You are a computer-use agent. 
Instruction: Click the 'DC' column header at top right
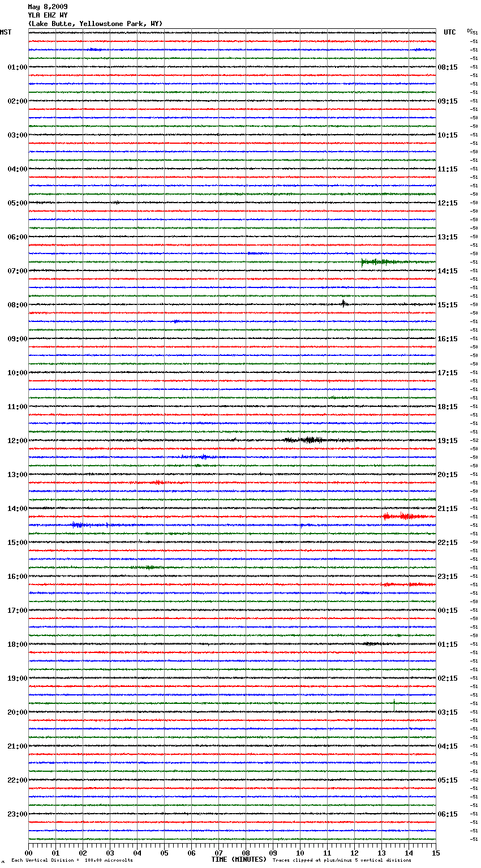click(x=470, y=31)
